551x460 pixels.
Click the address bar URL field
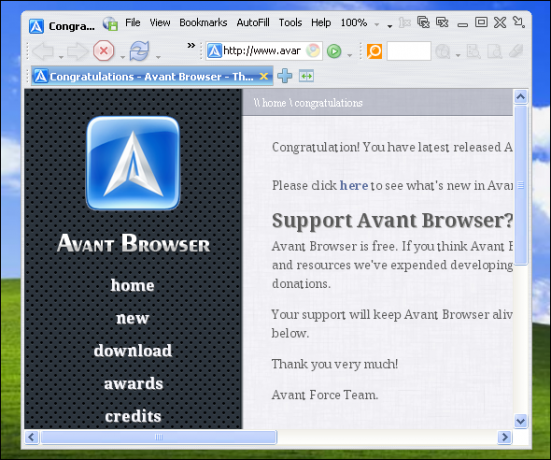pyautogui.click(x=264, y=51)
